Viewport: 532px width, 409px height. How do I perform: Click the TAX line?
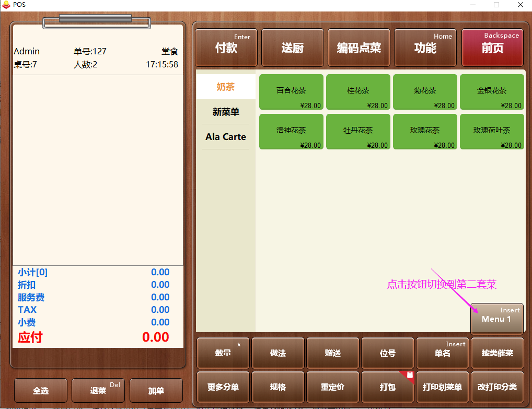pos(94,310)
